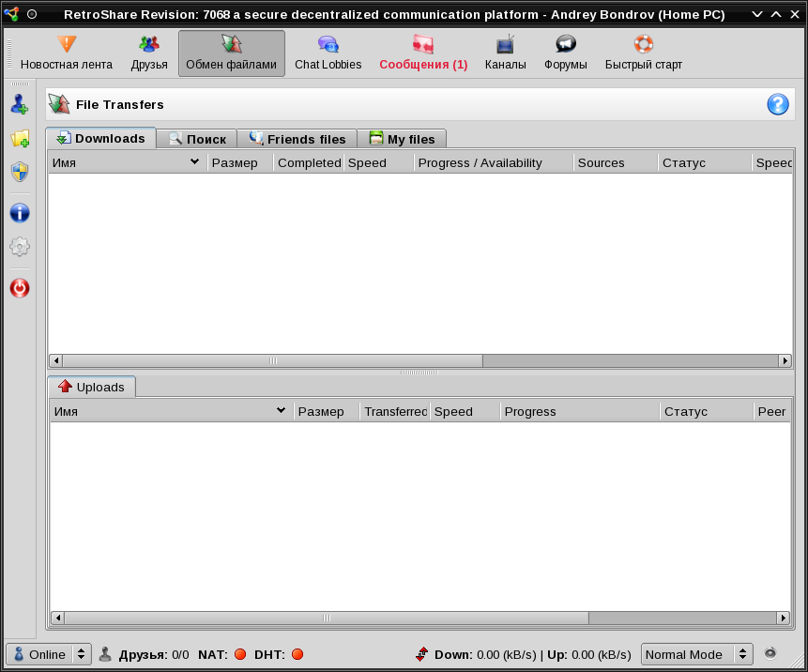
Task: Open help with the blue question icon
Action: coord(778,104)
